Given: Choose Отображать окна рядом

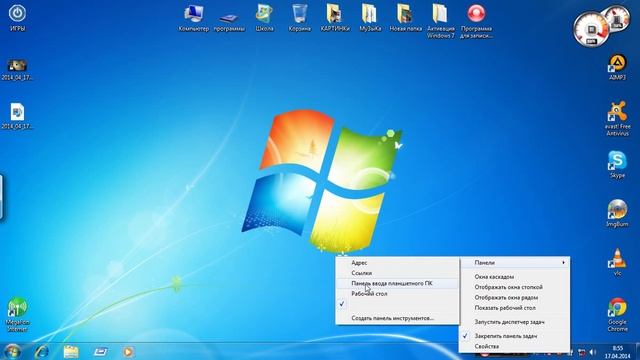Looking at the screenshot, I should [x=514, y=298].
